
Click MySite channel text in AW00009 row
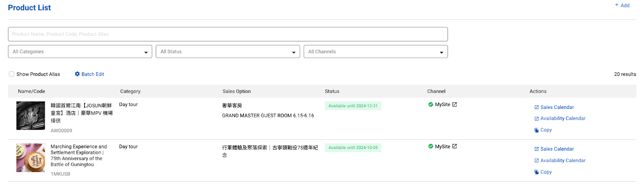pyautogui.click(x=443, y=104)
